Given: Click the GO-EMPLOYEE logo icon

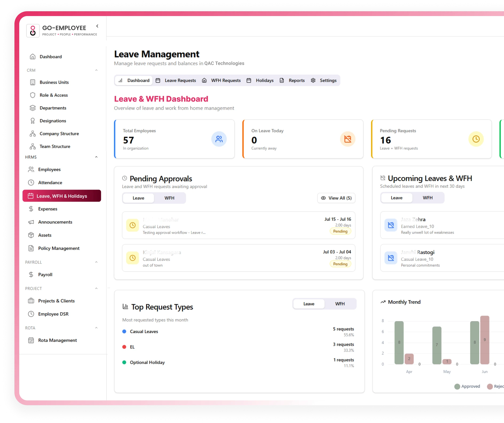Looking at the screenshot, I should pos(33,30).
